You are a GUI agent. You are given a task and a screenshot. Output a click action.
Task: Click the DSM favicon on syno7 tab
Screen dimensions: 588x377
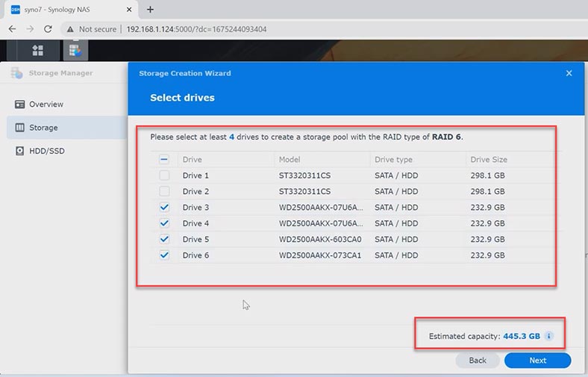coord(16,10)
